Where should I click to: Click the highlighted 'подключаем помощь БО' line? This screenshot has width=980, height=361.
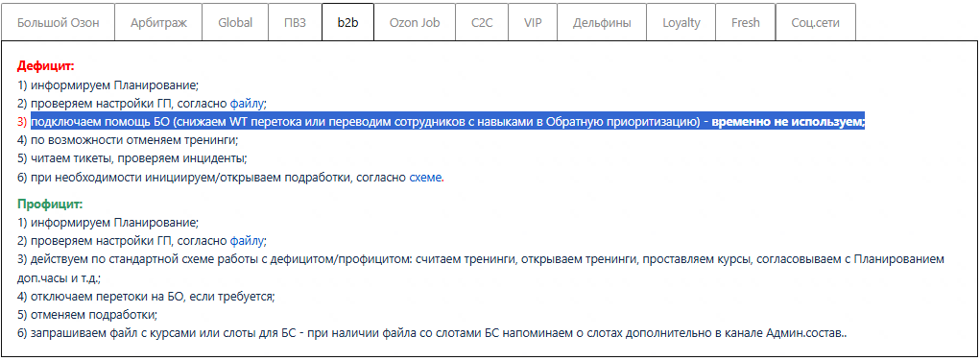(x=447, y=121)
